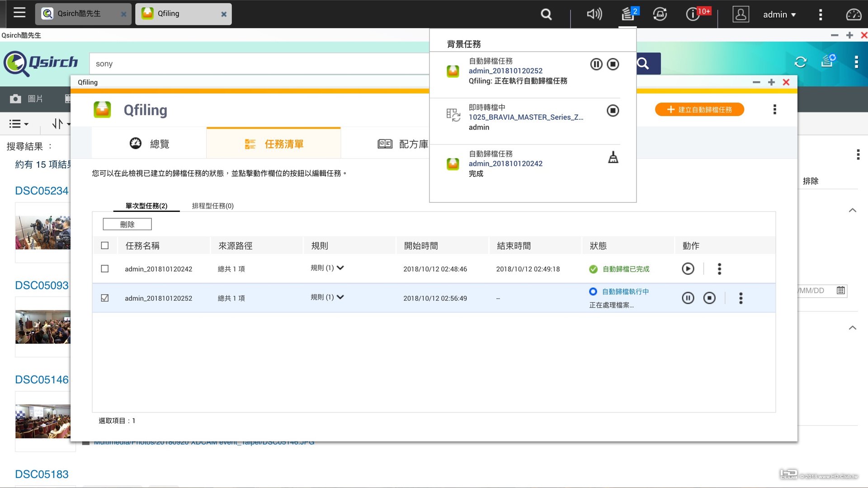Image resolution: width=868 pixels, height=488 pixels.
Task: Click the 建立自動歸檔任務 button
Action: [699, 110]
